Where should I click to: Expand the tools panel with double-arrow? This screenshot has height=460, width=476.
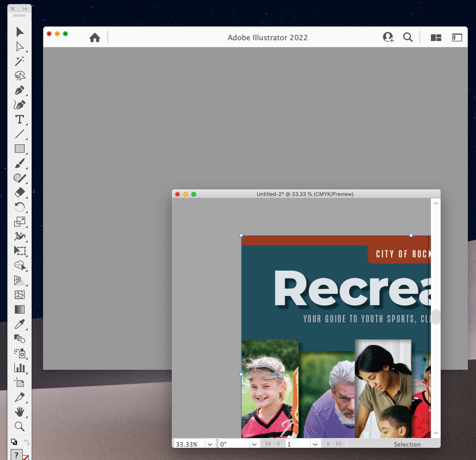point(25,9)
